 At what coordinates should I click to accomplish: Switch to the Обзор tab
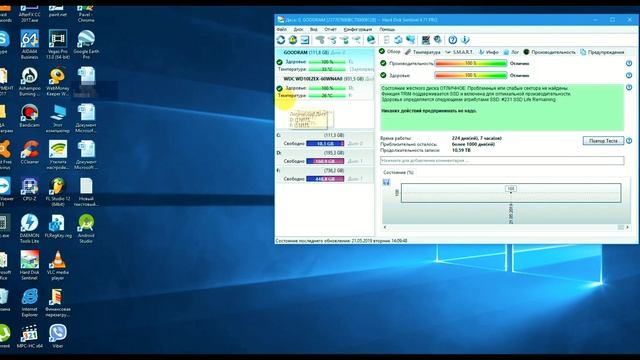pyautogui.click(x=389, y=52)
